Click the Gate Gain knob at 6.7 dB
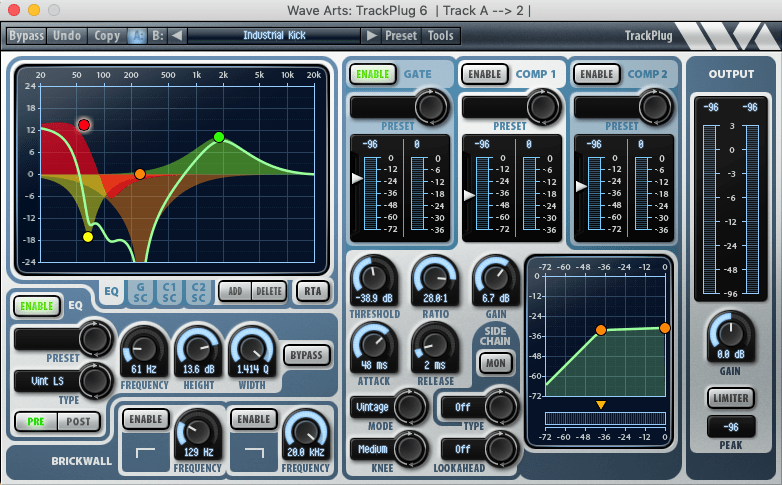This screenshot has height=485, width=782. [496, 277]
